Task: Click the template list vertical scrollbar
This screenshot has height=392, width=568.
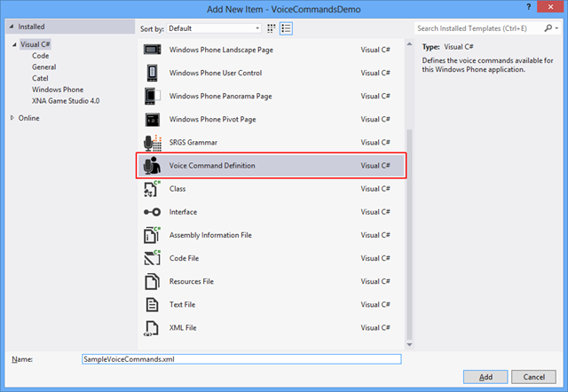Action: pyautogui.click(x=409, y=231)
